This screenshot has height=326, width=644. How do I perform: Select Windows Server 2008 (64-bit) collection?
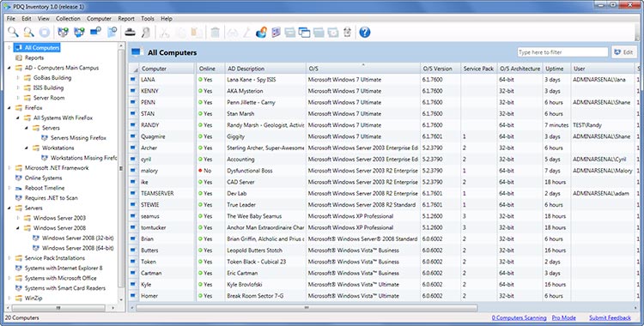[77, 248]
